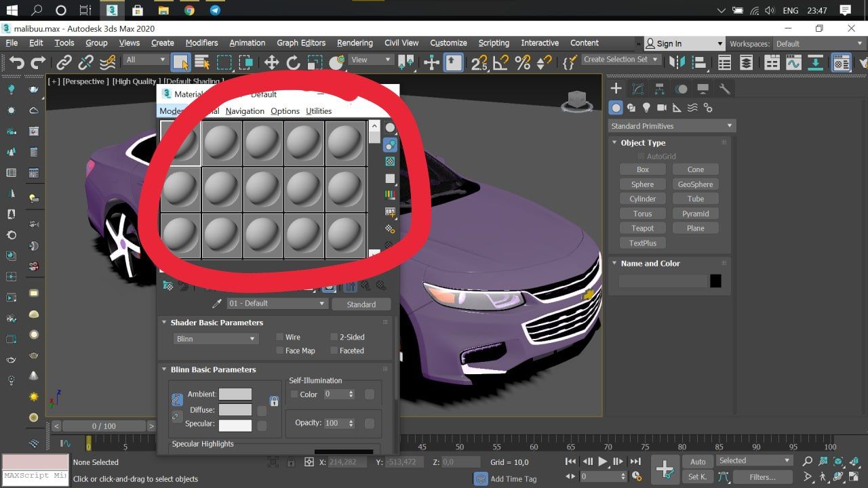This screenshot has height=488, width=868.
Task: Click the Redo arrow icon
Action: (39, 62)
